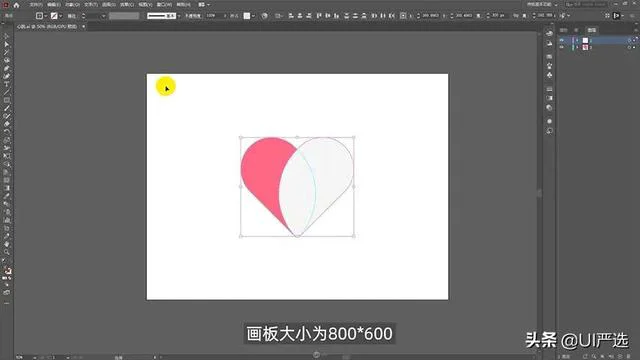Open the Symbols panel (club icon)
640x360 pixels.
click(549, 75)
